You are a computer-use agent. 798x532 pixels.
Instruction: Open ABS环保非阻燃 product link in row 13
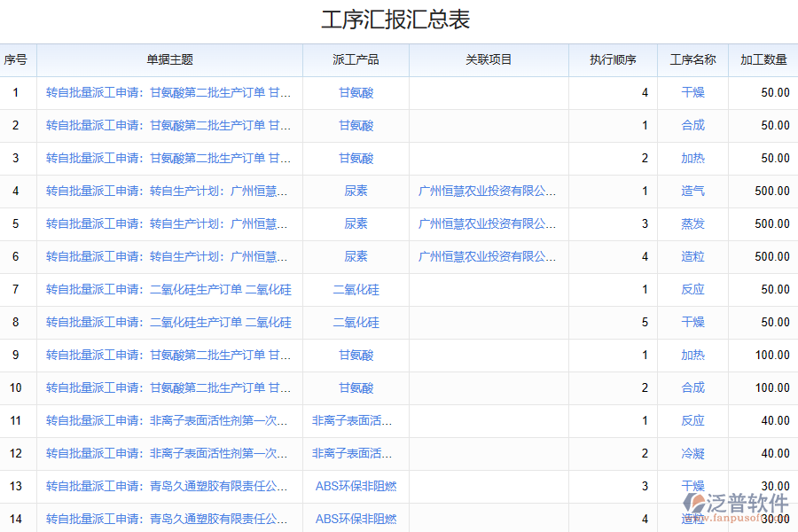click(x=356, y=487)
